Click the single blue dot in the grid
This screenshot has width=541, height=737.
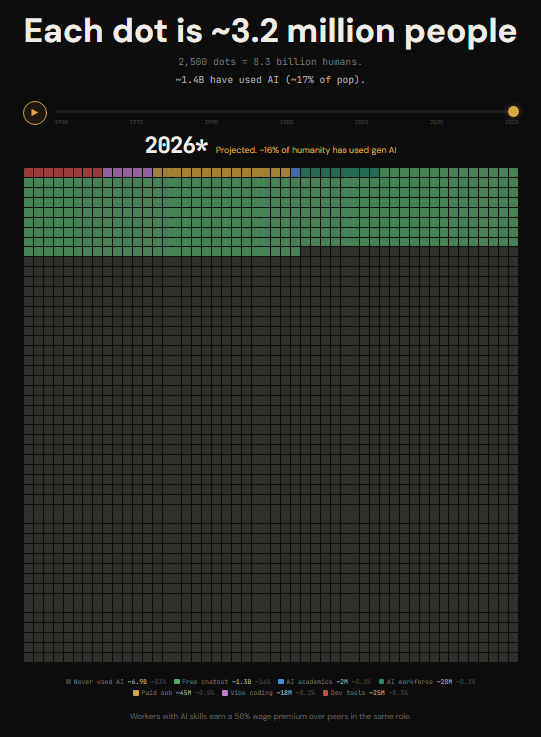[295, 172]
